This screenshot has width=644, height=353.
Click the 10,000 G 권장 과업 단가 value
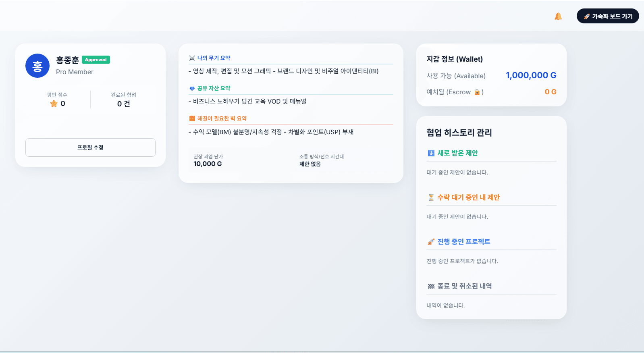tap(208, 164)
